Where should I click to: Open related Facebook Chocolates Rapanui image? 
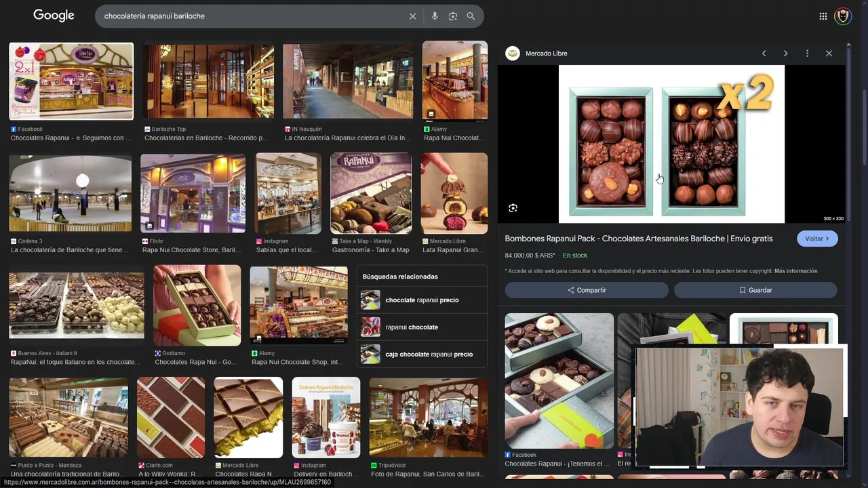tap(559, 380)
